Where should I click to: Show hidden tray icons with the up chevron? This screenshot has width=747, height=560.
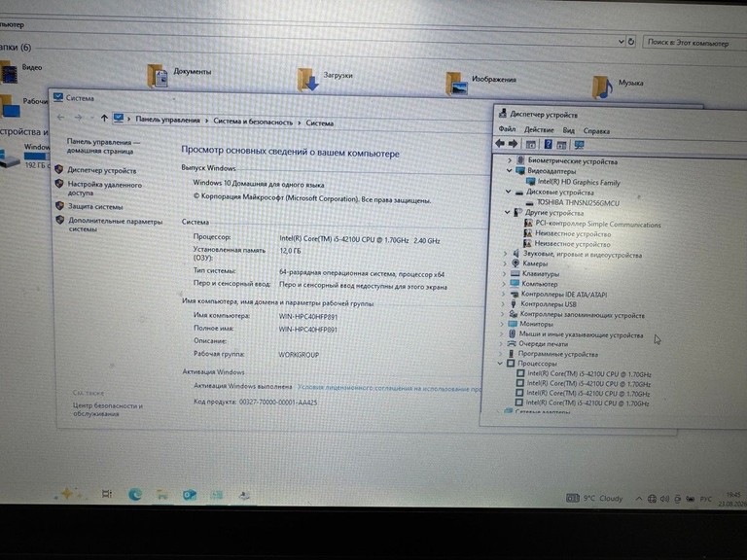(638, 498)
